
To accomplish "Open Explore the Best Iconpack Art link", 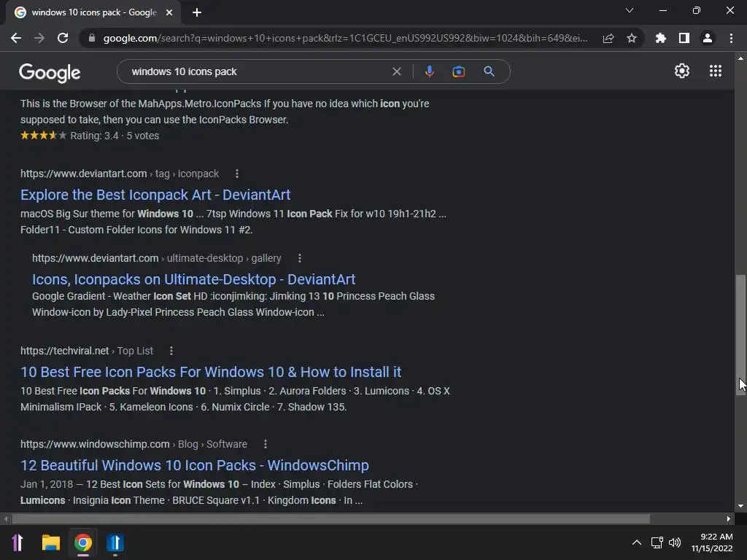I will pos(155,195).
